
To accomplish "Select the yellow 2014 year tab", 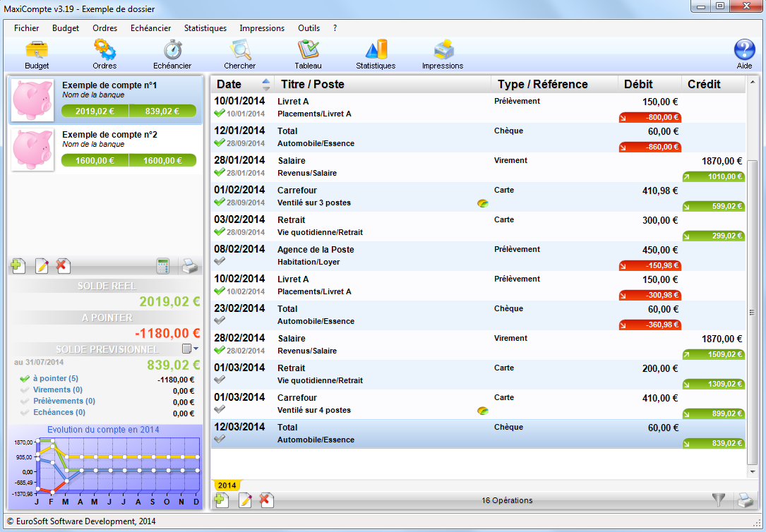I will click(x=227, y=485).
